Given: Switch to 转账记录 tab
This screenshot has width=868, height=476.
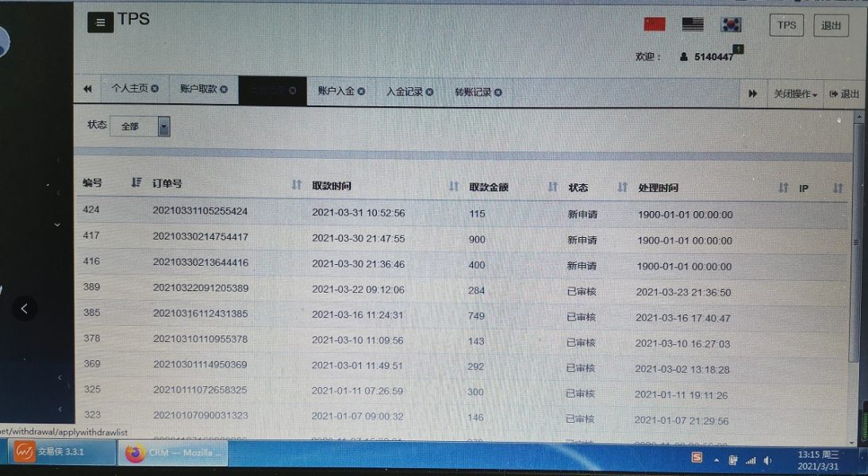Looking at the screenshot, I should [474, 92].
